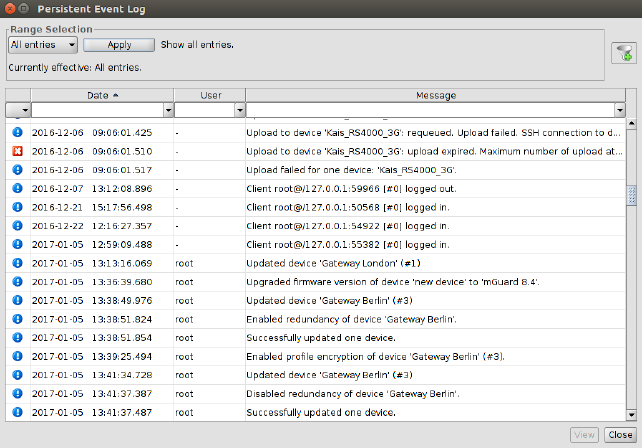Click info icon of the 'logged out' row
This screenshot has height=448, width=642.
point(17,188)
